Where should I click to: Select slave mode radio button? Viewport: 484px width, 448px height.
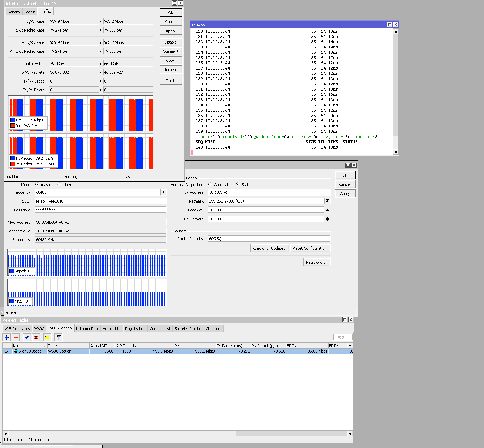(x=59, y=184)
